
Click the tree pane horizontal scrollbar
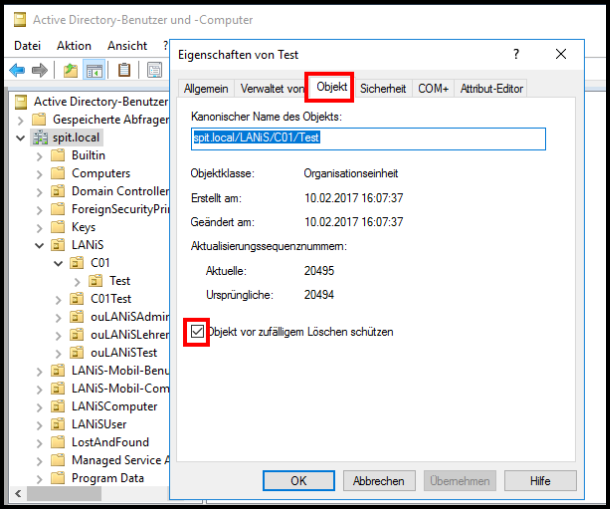[90, 494]
